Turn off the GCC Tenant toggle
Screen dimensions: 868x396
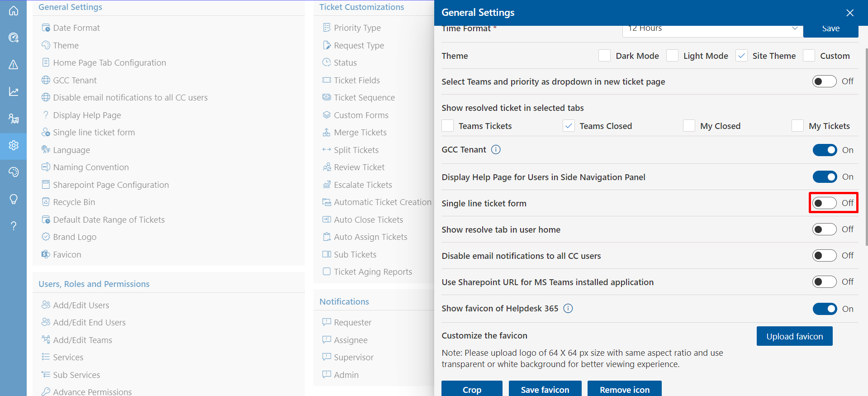pos(825,150)
